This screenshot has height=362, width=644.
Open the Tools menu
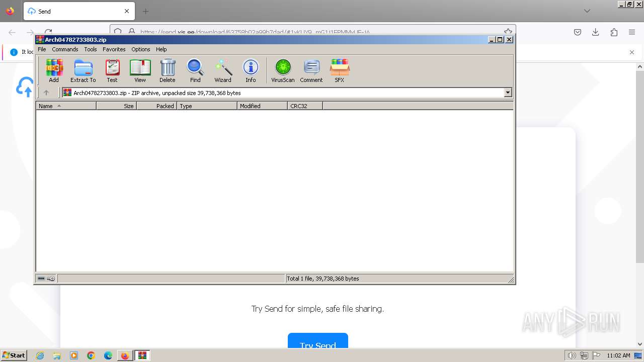(x=91, y=49)
